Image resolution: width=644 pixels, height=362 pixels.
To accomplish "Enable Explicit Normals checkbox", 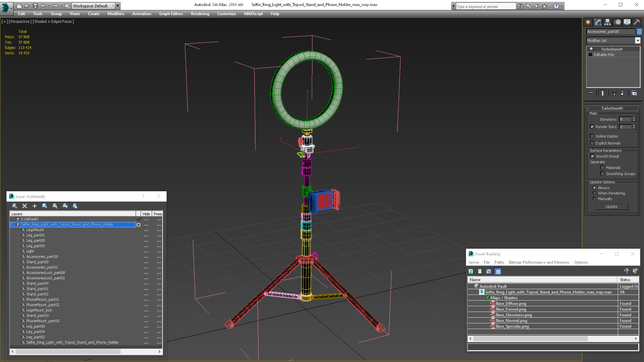I will click(x=592, y=143).
